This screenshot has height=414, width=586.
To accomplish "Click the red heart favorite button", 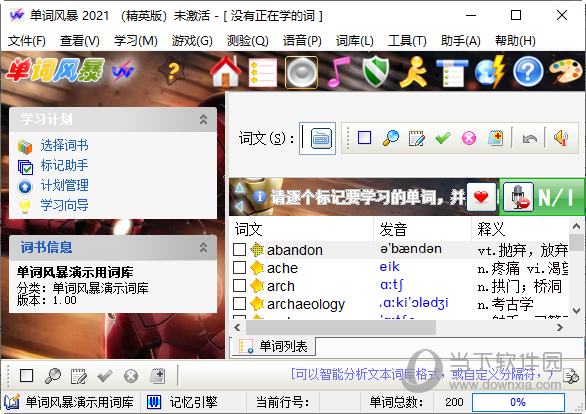I will click(x=481, y=197).
